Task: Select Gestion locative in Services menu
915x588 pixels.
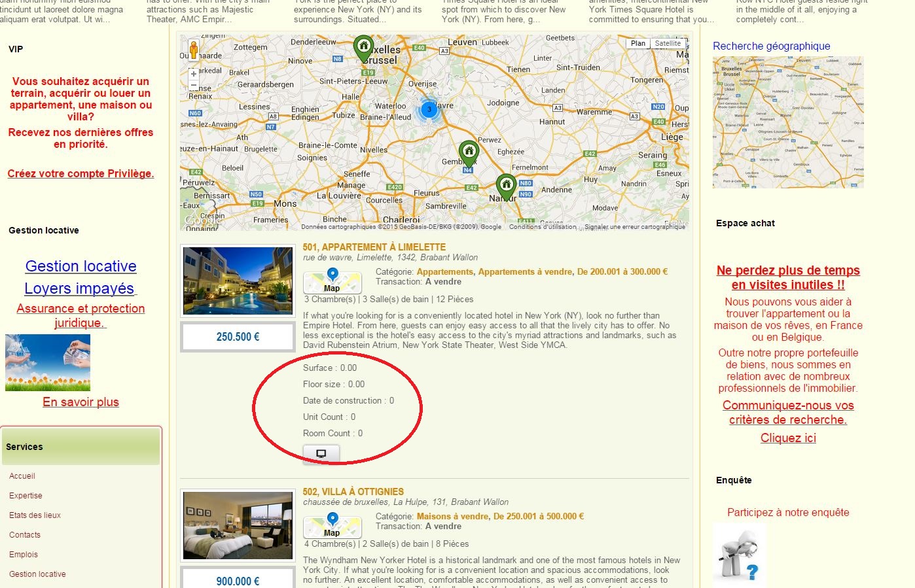Action: pos(37,574)
